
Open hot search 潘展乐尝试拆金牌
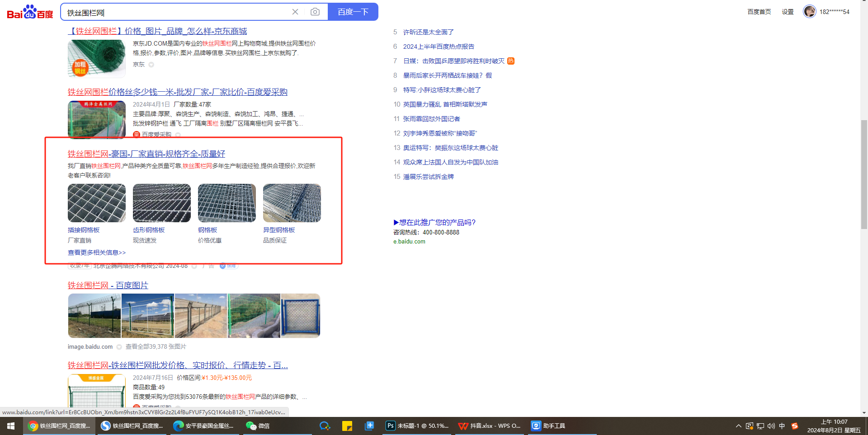429,177
